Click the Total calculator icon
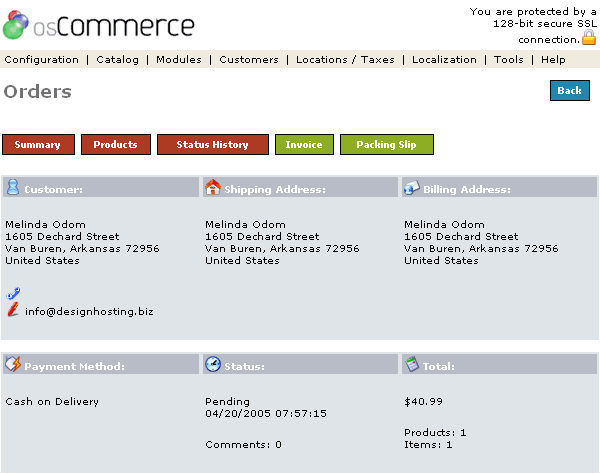The image size is (600, 474). [x=412, y=364]
